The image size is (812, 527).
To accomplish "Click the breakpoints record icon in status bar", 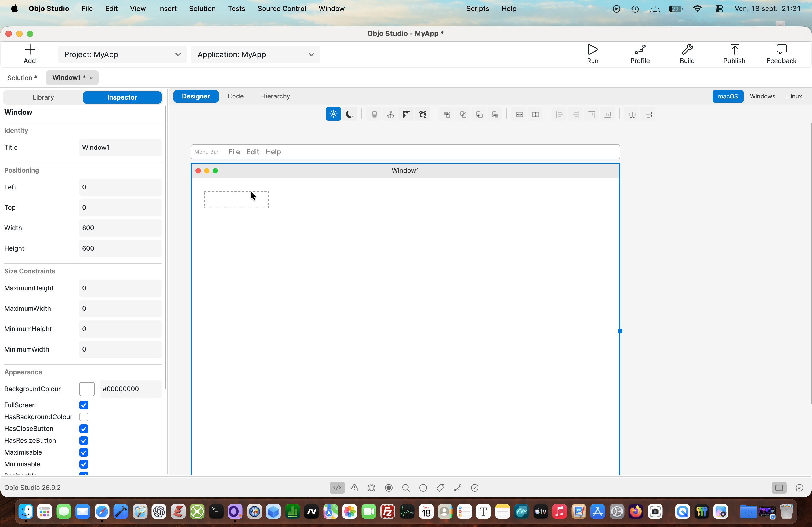I will coord(389,488).
